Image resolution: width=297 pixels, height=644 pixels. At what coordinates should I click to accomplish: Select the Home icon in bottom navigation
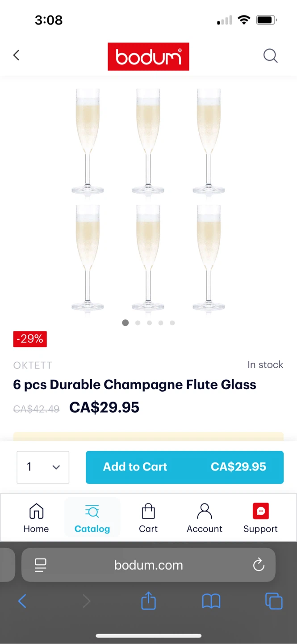36,517
